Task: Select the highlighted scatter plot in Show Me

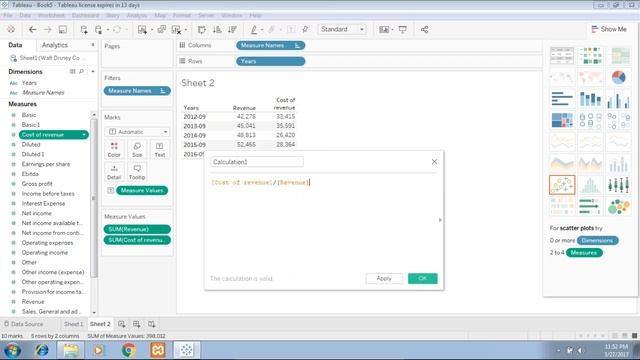Action: pyautogui.click(x=562, y=185)
